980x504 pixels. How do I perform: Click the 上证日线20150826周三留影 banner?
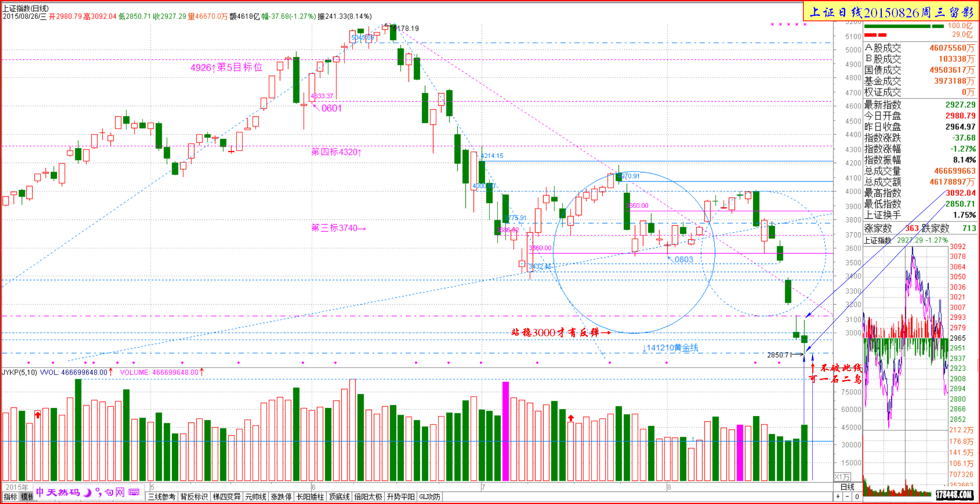point(891,12)
